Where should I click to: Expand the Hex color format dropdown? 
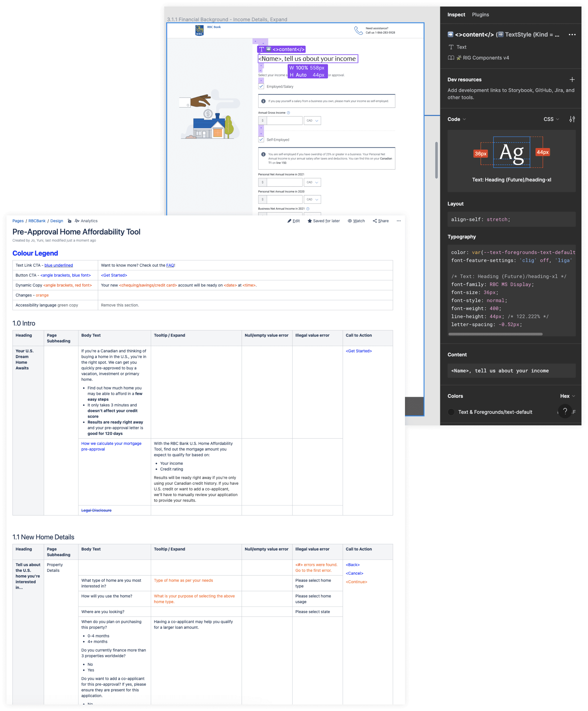[x=567, y=396]
